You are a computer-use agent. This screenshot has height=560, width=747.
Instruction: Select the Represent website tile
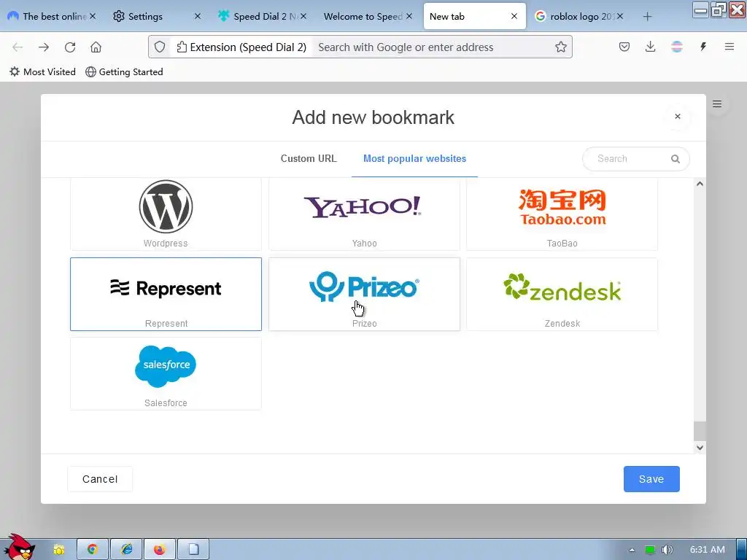pos(166,295)
